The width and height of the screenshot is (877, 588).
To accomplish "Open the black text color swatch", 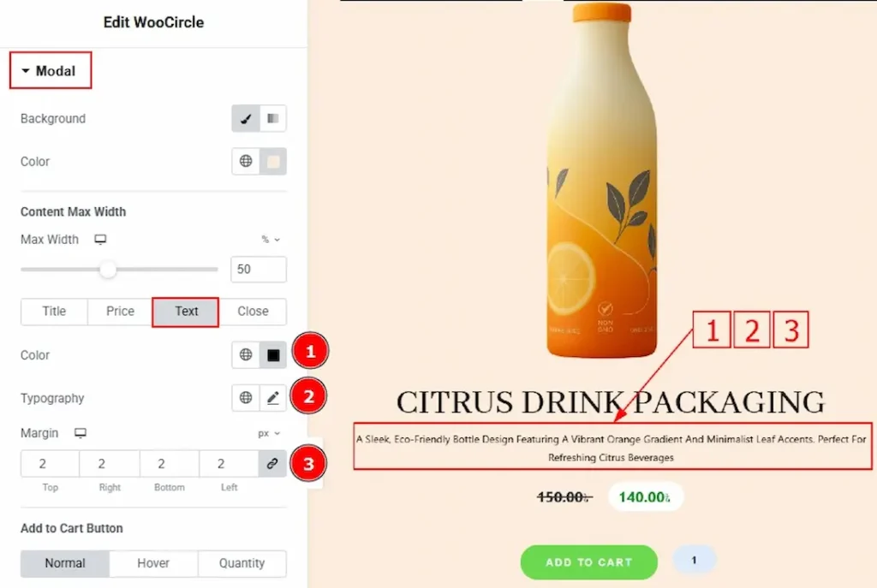I will pyautogui.click(x=273, y=354).
